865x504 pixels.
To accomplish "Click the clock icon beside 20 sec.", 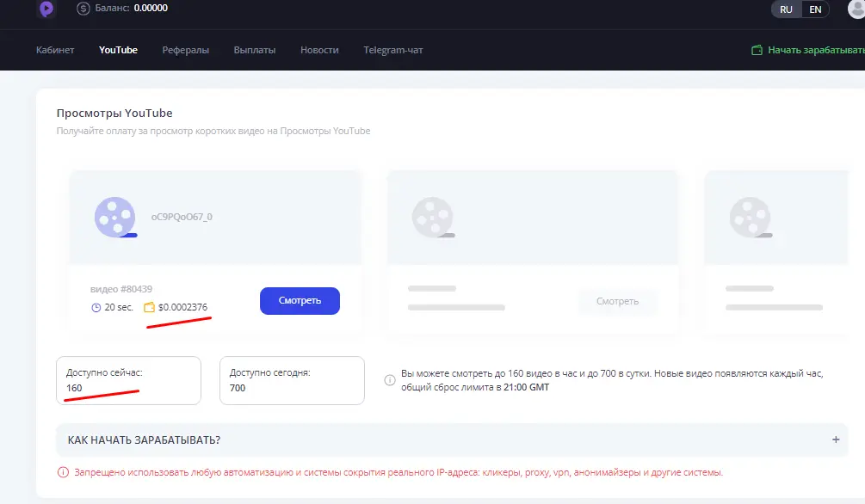I will click(96, 308).
